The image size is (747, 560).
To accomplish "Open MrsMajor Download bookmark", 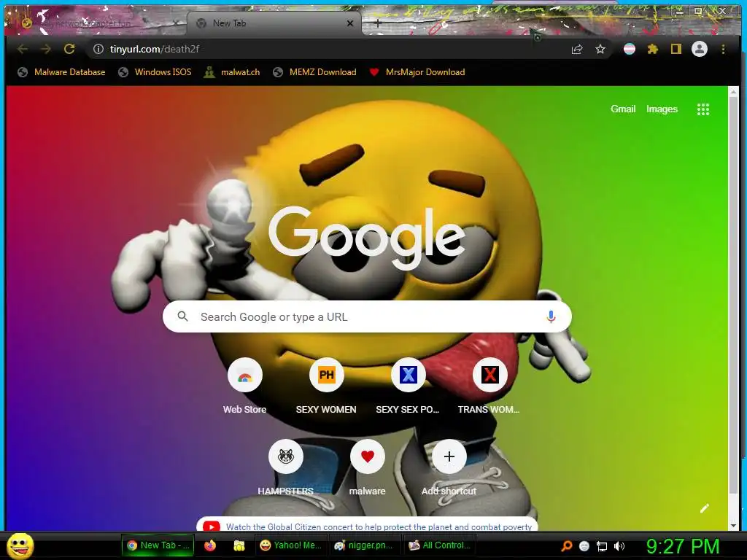I will tap(417, 72).
